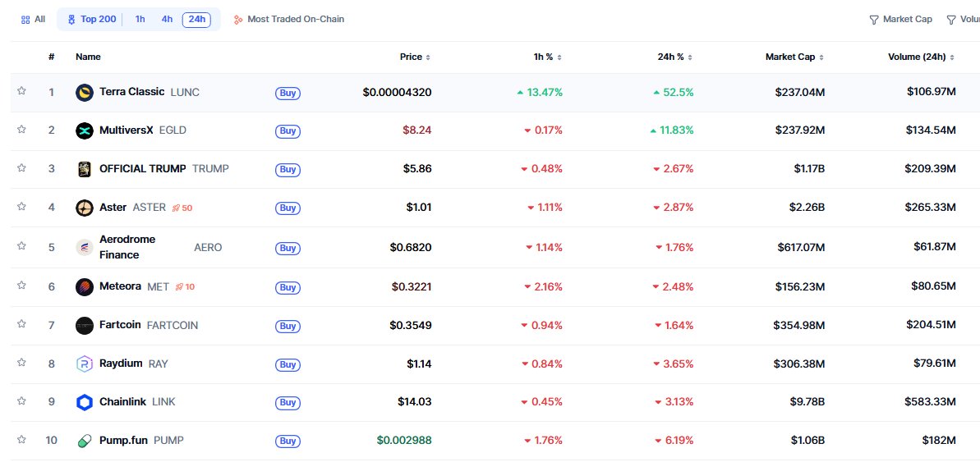Click Meteora rocket boost badge 10

click(x=185, y=287)
